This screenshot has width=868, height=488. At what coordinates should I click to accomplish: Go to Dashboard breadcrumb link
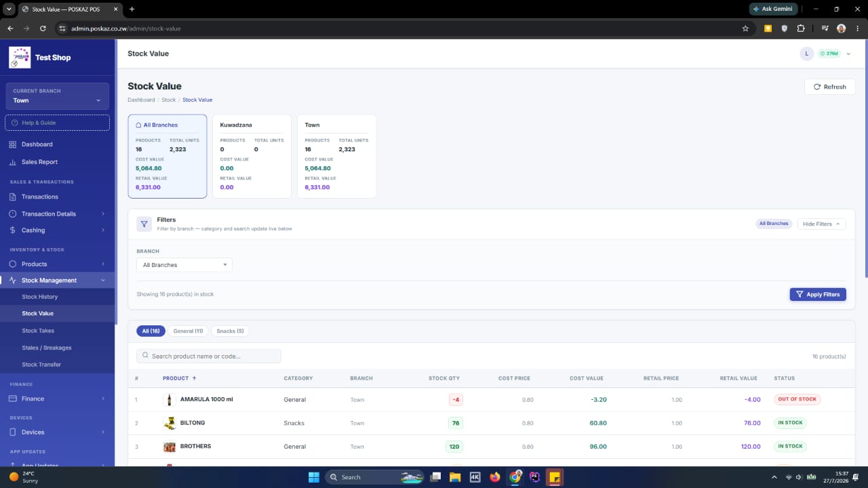click(x=141, y=100)
